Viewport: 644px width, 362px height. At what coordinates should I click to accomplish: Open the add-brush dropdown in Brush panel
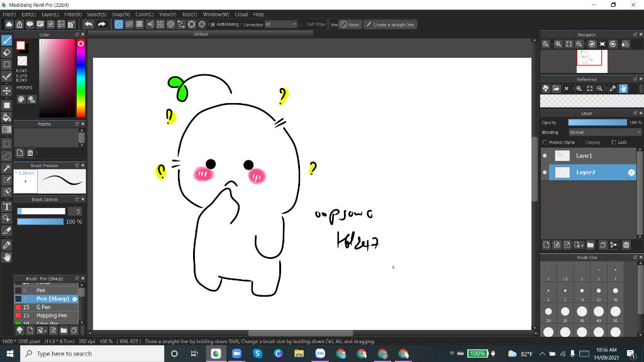[x=42, y=331]
